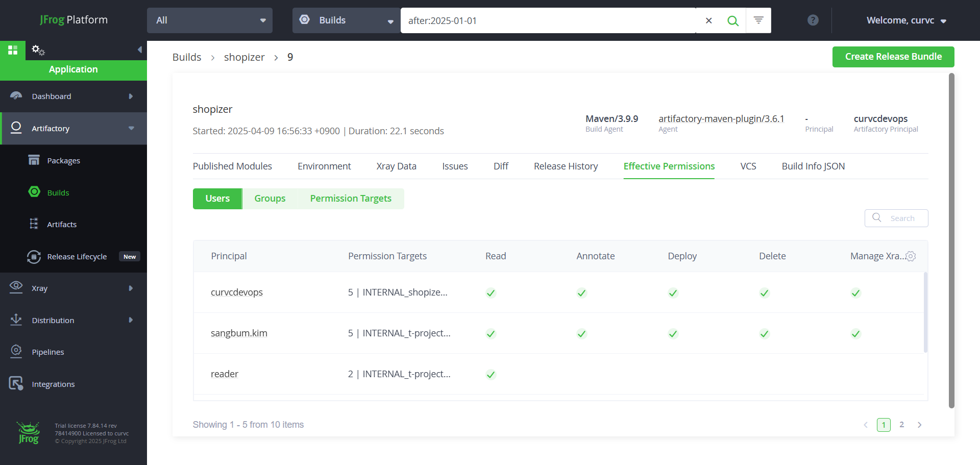
Task: Click the JFrog Platform logo
Action: pyautogui.click(x=74, y=20)
